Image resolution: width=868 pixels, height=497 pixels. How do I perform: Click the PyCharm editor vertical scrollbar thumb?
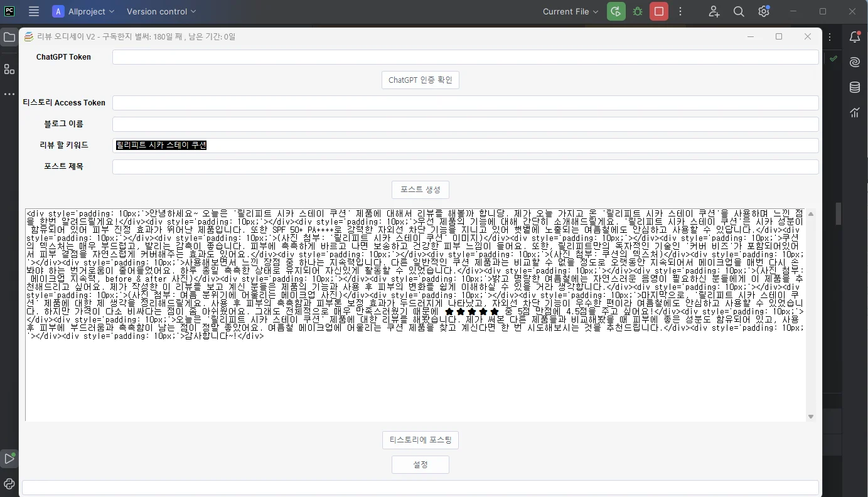coord(839,213)
